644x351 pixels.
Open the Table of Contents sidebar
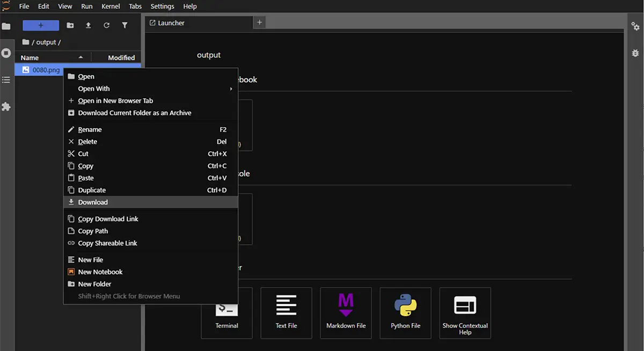click(x=6, y=80)
